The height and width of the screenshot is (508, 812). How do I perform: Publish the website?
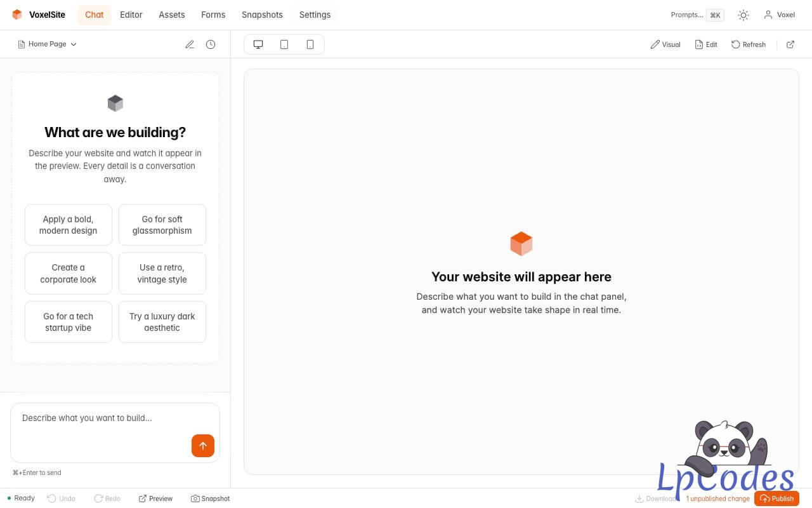click(776, 498)
